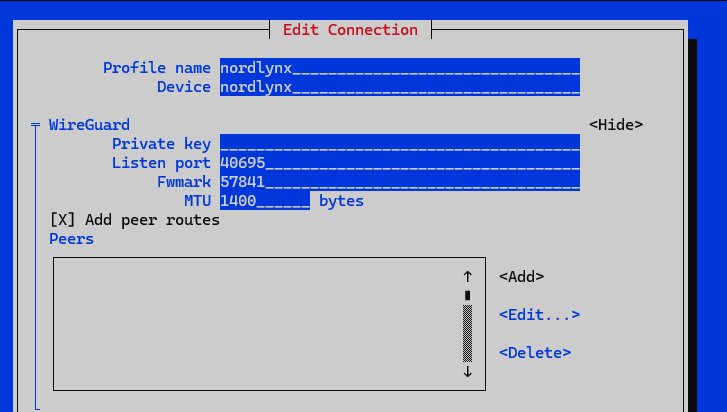Focus the Profile name input field

point(399,68)
